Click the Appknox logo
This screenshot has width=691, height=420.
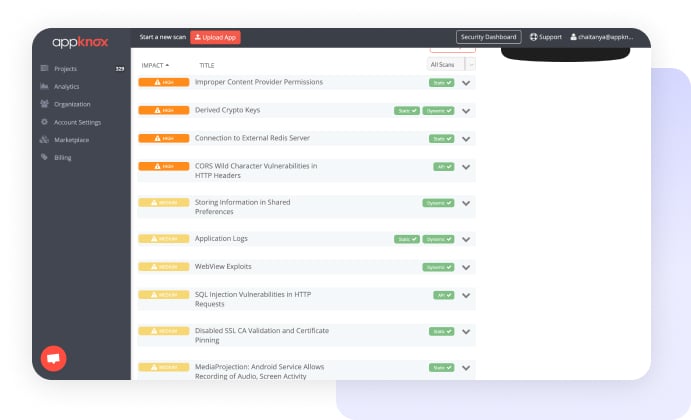point(80,42)
